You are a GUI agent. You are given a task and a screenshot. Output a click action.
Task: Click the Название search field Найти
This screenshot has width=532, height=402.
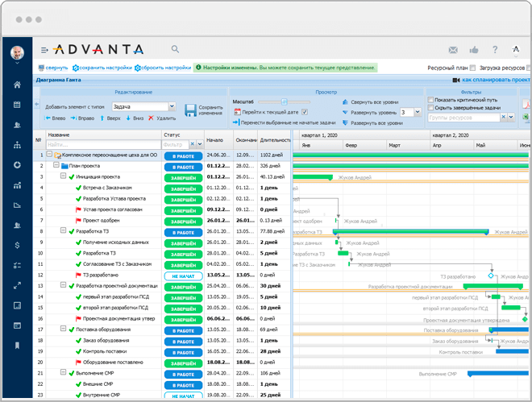coord(103,144)
